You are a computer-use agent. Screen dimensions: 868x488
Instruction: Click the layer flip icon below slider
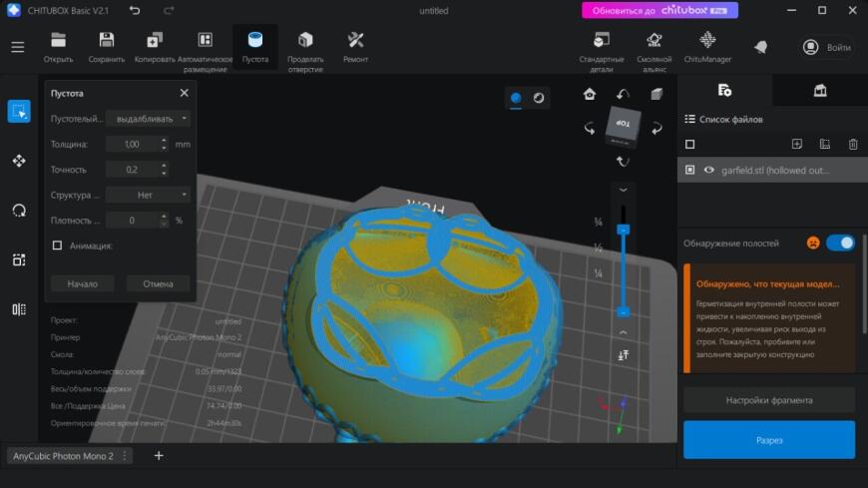(624, 355)
